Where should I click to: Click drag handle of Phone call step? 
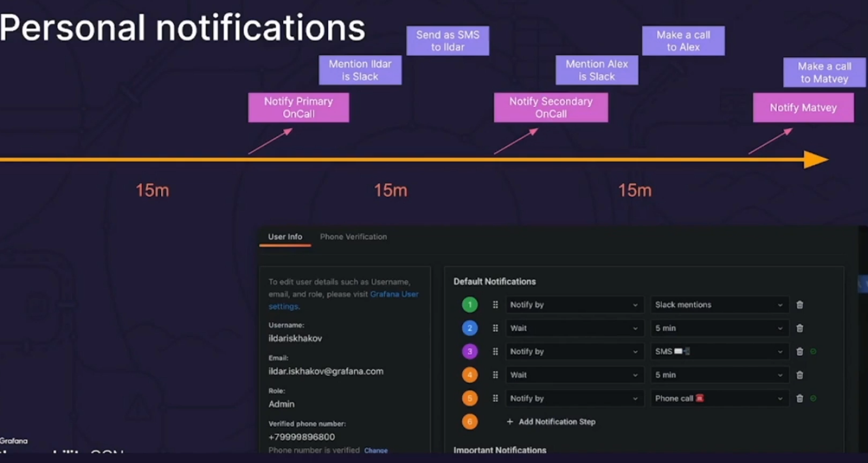pos(496,398)
